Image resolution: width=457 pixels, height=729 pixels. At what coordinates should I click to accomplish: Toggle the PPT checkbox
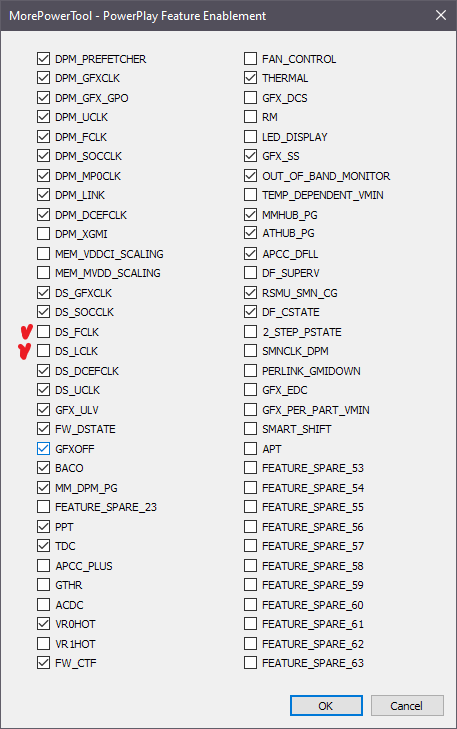tap(43, 527)
